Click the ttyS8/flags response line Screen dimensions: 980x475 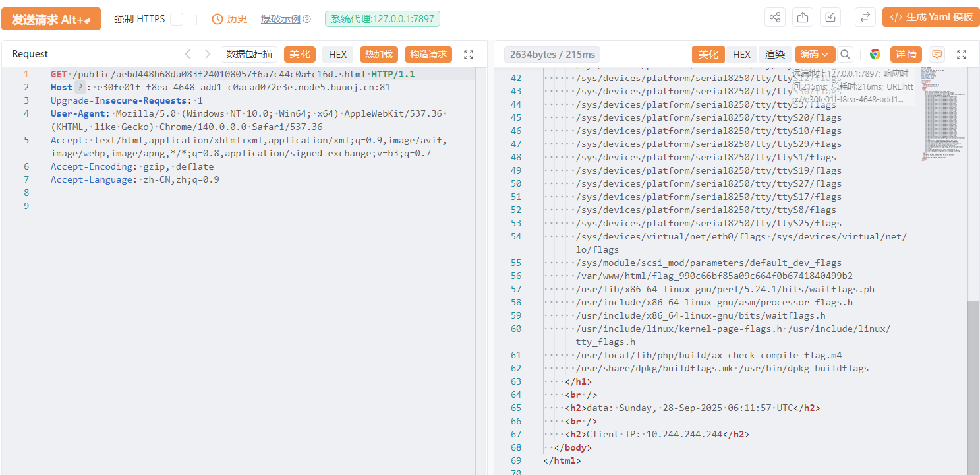[x=706, y=210]
